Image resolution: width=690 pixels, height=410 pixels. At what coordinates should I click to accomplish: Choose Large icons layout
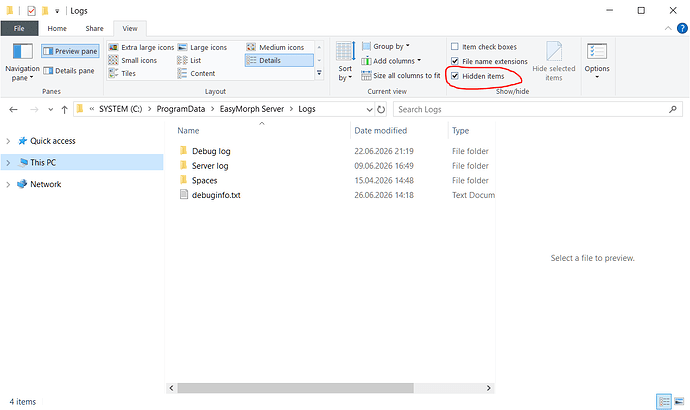[202, 47]
